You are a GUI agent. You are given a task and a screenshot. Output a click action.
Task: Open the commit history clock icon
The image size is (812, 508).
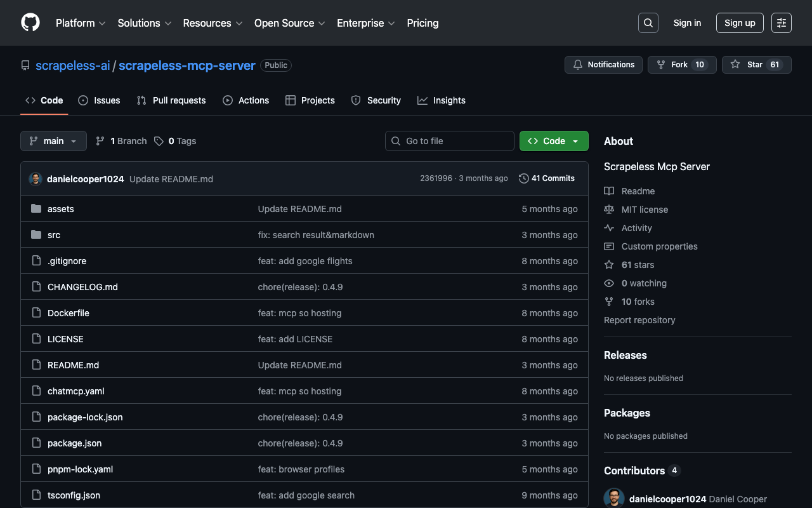point(524,178)
